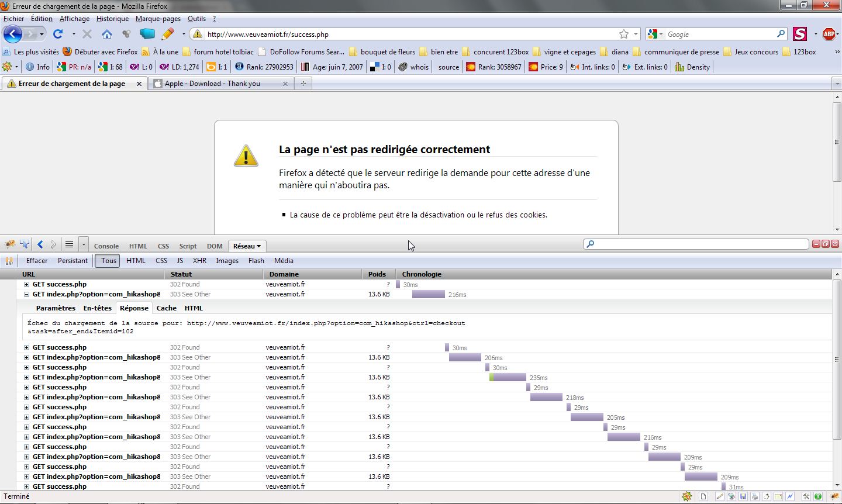
Task: Switch to the En-têtes request tab
Action: click(x=97, y=308)
